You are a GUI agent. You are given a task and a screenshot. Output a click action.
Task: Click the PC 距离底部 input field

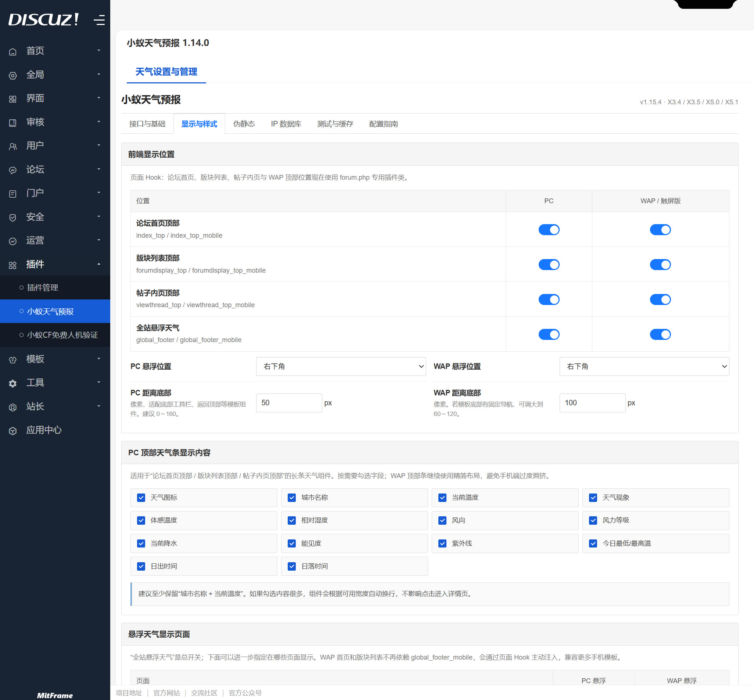289,403
